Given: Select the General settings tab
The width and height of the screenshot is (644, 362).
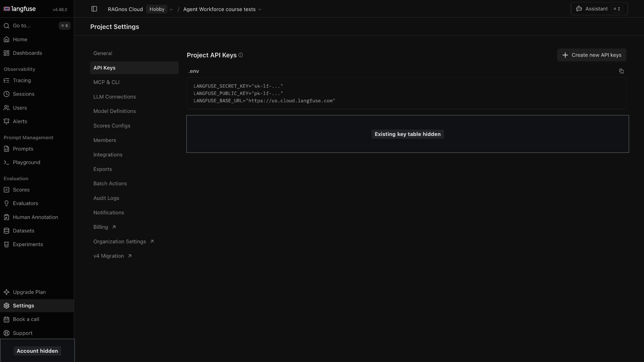Looking at the screenshot, I should [134, 53].
